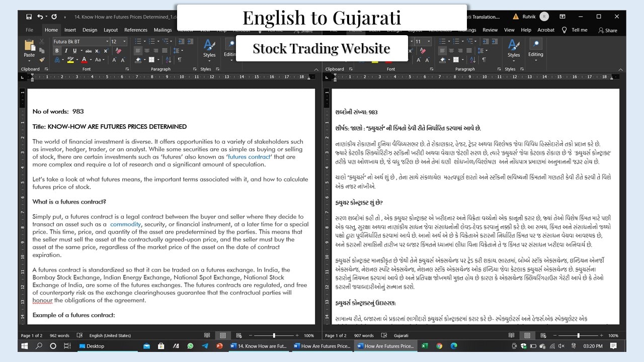The height and width of the screenshot is (362, 644).
Task: Toggle the Subscript button
Action: click(97, 51)
